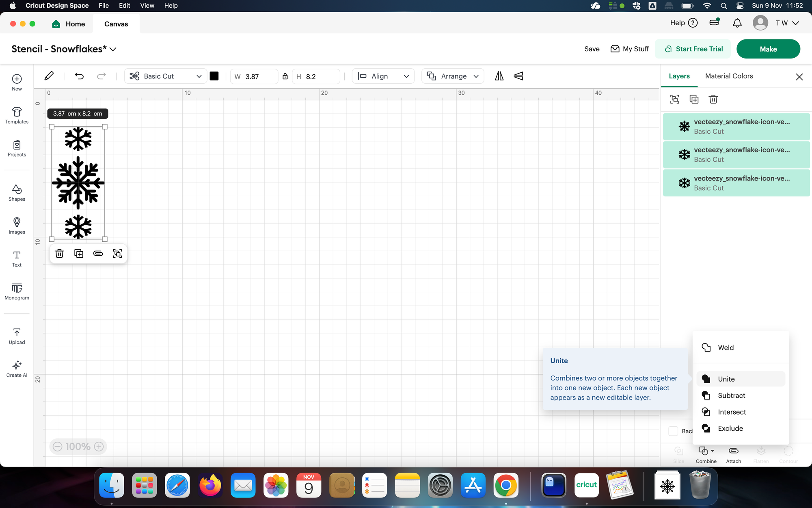The image size is (812, 508).
Task: Click the Start Free Trial button
Action: 693,49
